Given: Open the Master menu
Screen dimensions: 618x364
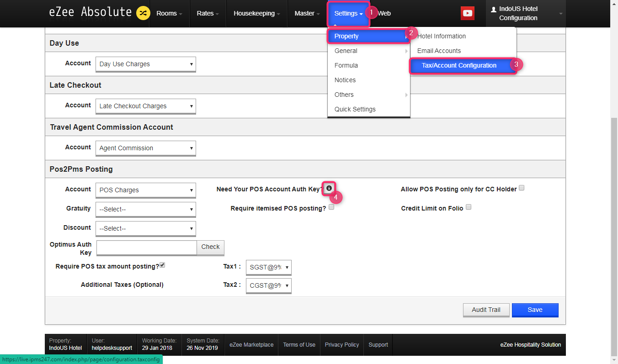Looking at the screenshot, I should [x=307, y=13].
